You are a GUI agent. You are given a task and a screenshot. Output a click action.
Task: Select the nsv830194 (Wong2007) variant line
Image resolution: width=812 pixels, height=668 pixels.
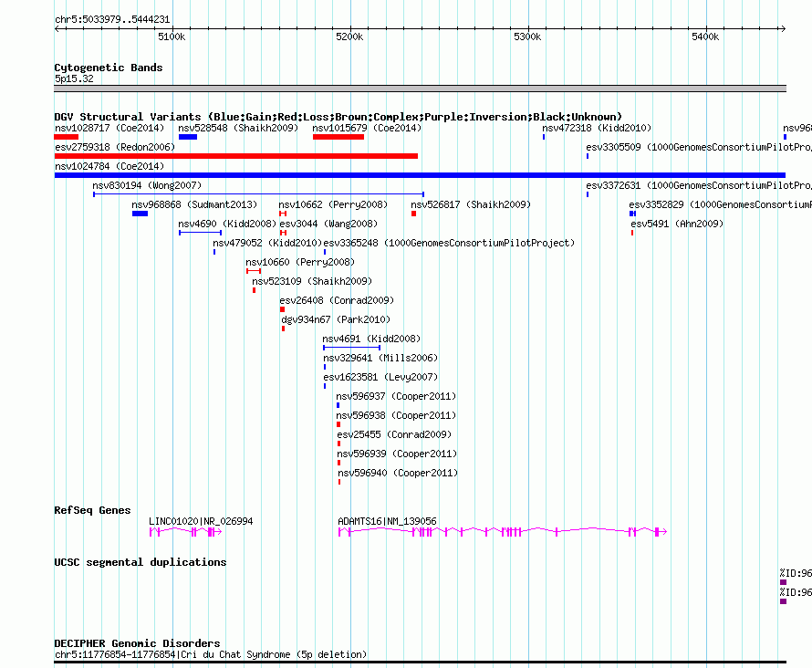tap(258, 194)
